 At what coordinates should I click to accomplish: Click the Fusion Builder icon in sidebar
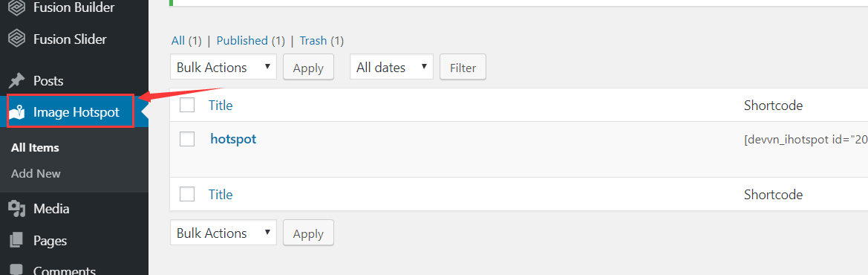point(16,8)
